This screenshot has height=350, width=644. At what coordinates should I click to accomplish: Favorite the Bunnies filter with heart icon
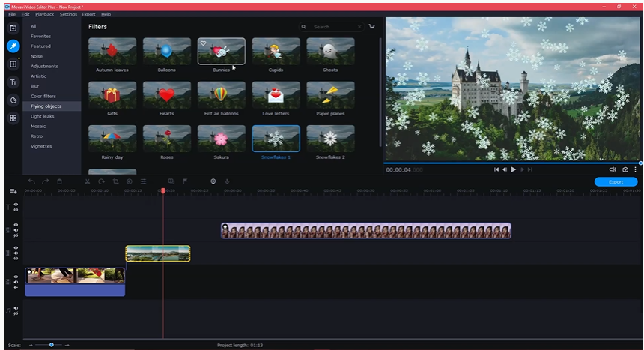(x=203, y=43)
